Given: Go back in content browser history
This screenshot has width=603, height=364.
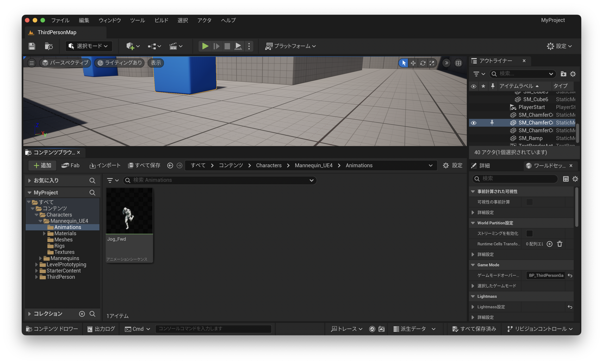Looking at the screenshot, I should click(x=170, y=166).
